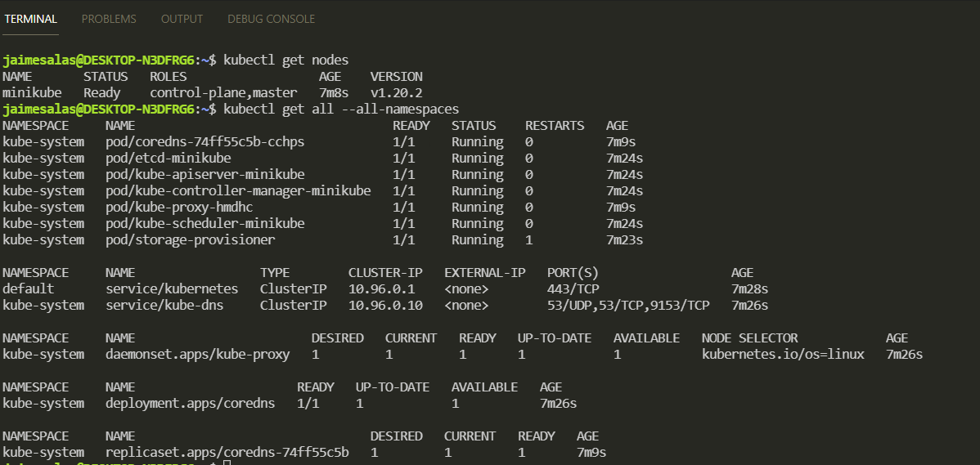The height and width of the screenshot is (465, 980).
Task: Click the 'kubectl get all --all-namespaces' command
Action: pyautogui.click(x=341, y=110)
